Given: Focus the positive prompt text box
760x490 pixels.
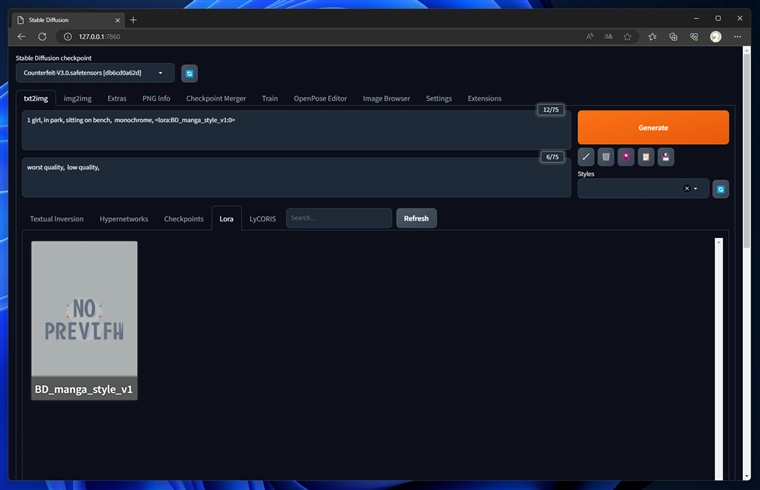Looking at the screenshot, I should pos(296,130).
